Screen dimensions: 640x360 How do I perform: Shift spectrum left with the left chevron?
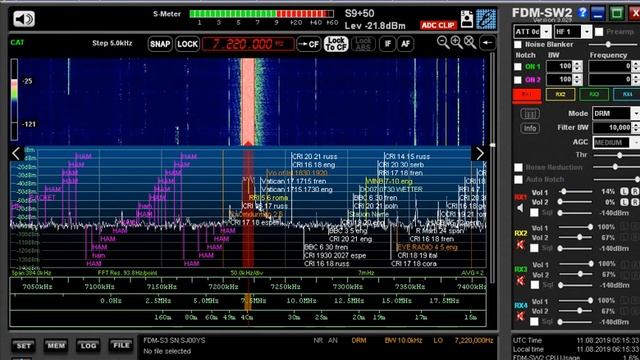[16, 153]
